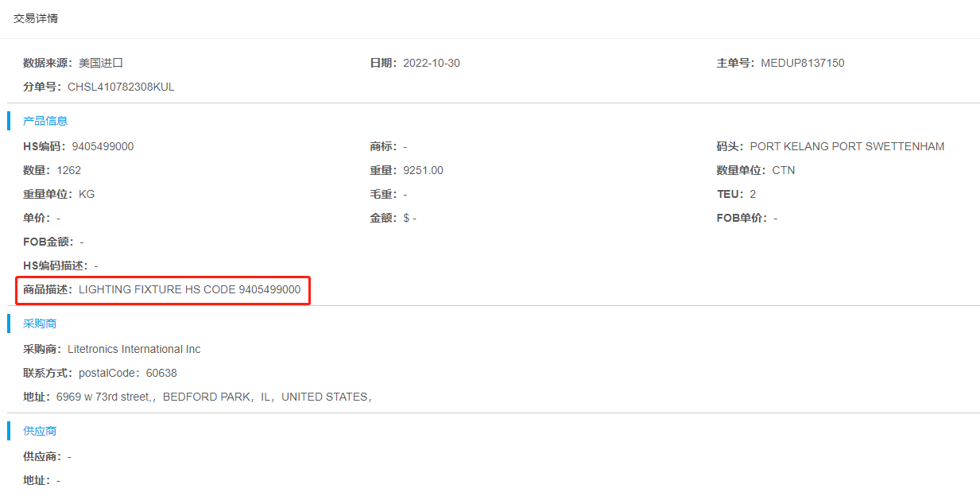Click the quantity unit CTN

click(783, 170)
